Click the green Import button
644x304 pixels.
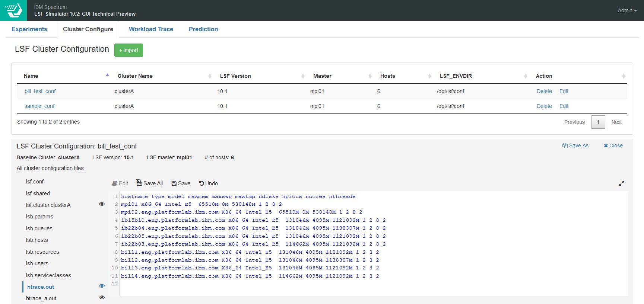click(129, 50)
